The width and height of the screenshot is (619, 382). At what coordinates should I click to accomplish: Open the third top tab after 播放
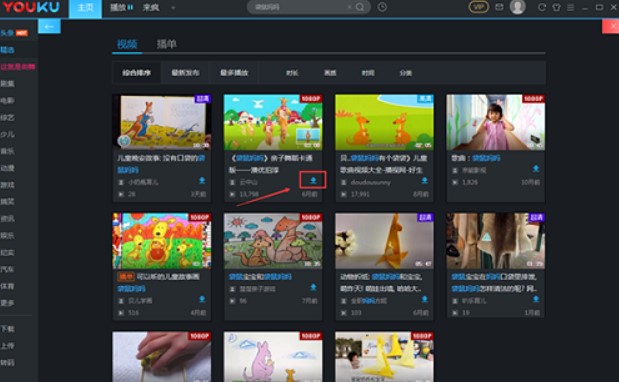[x=151, y=7]
